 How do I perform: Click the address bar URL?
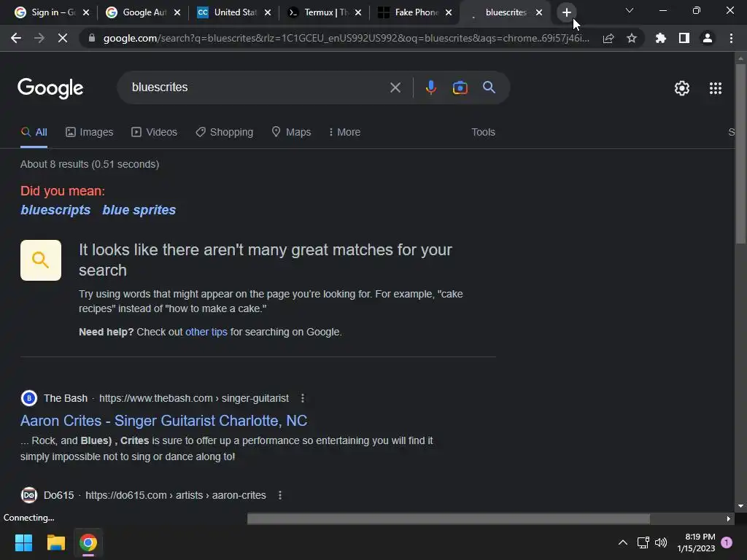coord(346,39)
